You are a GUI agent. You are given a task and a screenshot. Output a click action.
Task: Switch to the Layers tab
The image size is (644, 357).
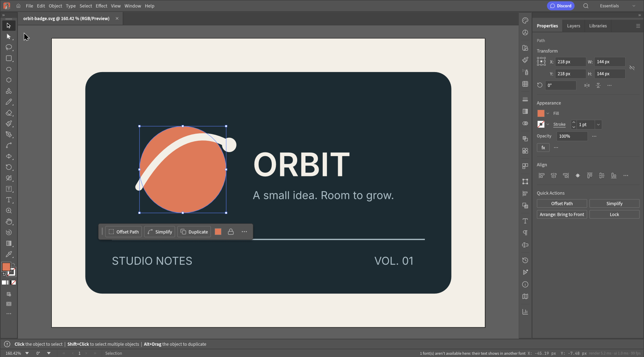coord(573,26)
